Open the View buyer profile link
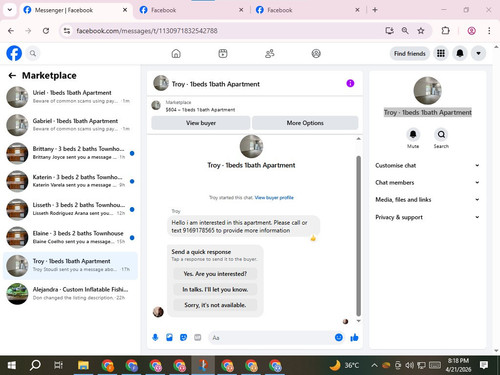Screen dimensions: 500x375 click(x=274, y=198)
